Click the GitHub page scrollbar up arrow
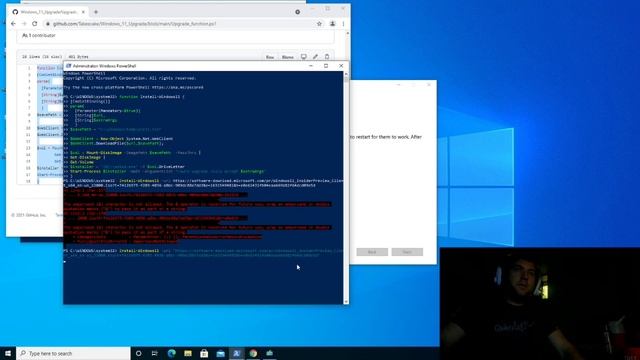Viewport: 640px width, 360px height. [x=347, y=33]
